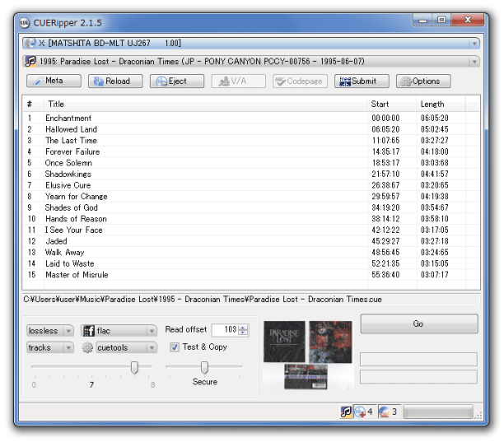Select the Paradise Lost front cover thumbnail
The width and height of the screenshot is (504, 442).
(284, 342)
